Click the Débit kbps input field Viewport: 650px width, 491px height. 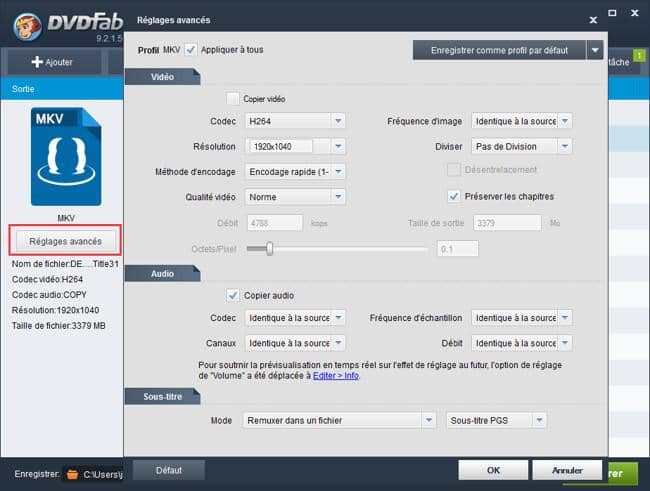(275, 223)
